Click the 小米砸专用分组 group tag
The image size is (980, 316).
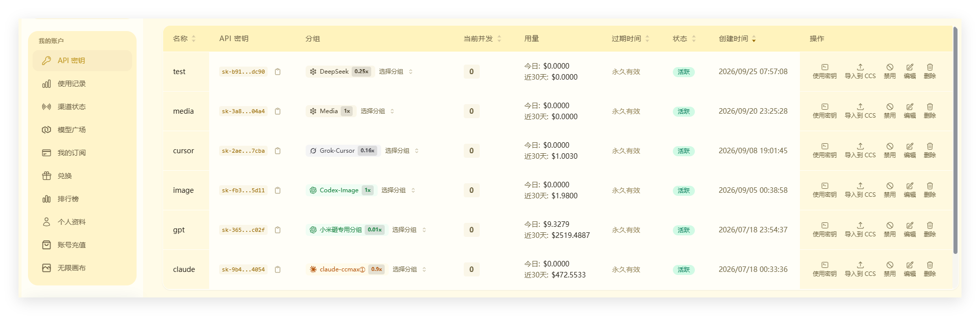[347, 230]
